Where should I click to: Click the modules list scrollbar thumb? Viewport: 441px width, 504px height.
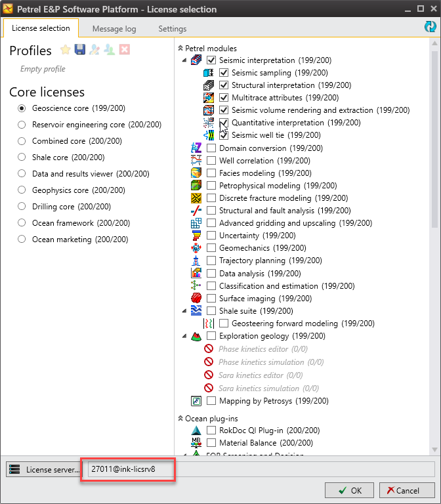pos(434,138)
